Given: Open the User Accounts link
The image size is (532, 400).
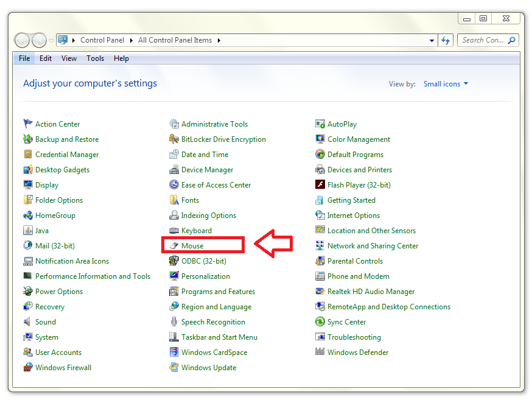Looking at the screenshot, I should click(x=58, y=352).
